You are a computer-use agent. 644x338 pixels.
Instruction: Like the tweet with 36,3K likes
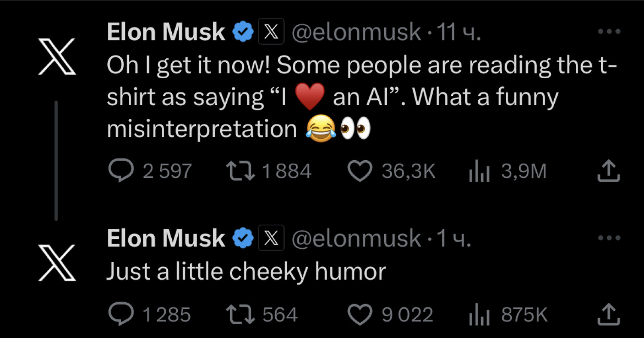click(x=359, y=171)
